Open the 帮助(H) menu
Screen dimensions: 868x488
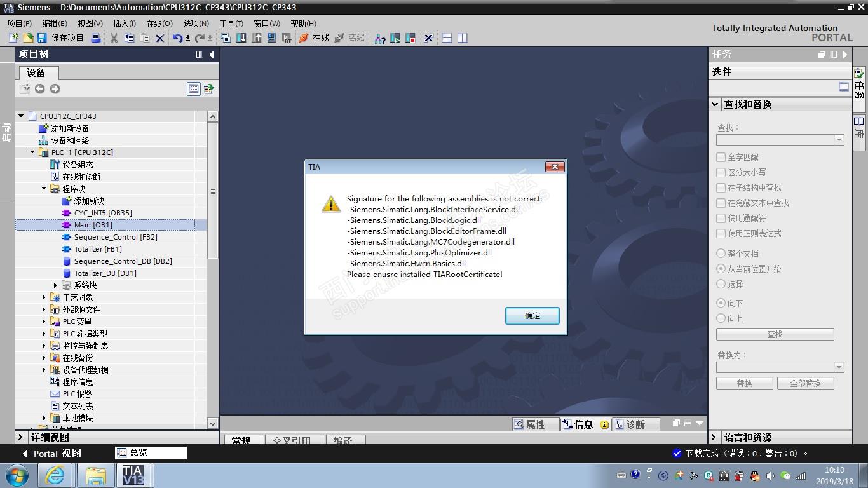[303, 24]
